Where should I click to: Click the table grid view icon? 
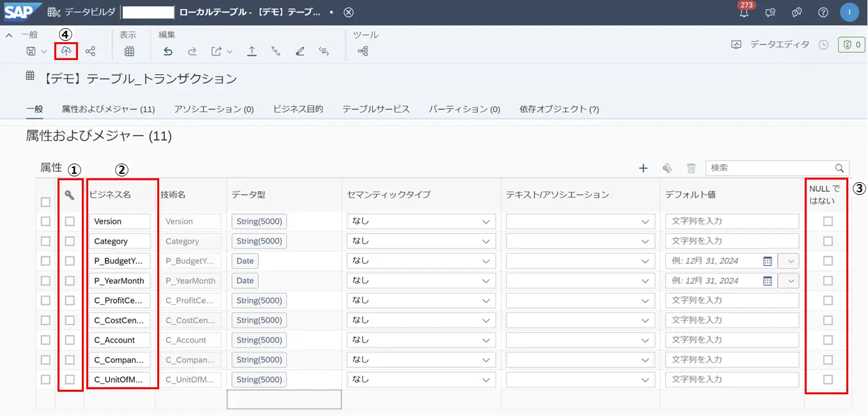(x=129, y=51)
